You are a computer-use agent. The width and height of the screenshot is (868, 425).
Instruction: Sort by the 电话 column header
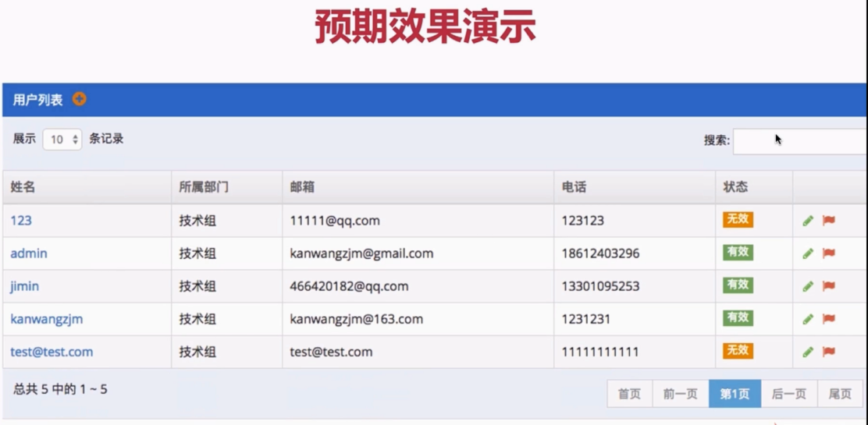coord(635,187)
